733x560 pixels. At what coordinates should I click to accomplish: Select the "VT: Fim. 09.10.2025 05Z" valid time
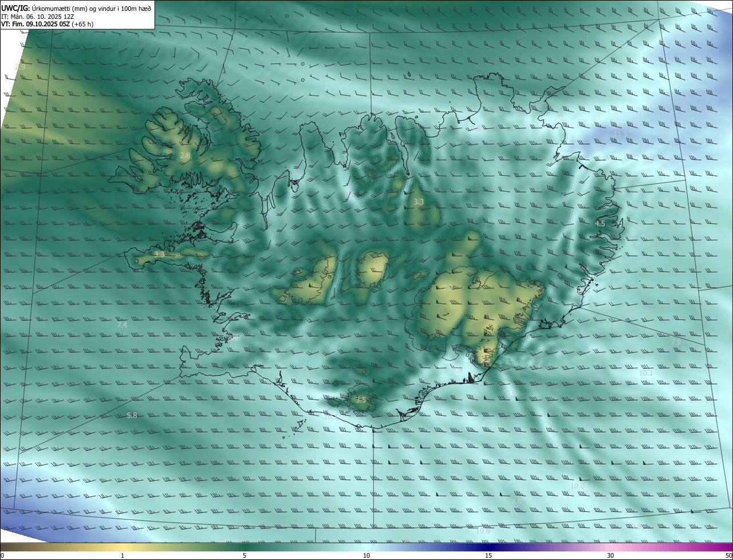tap(34, 24)
